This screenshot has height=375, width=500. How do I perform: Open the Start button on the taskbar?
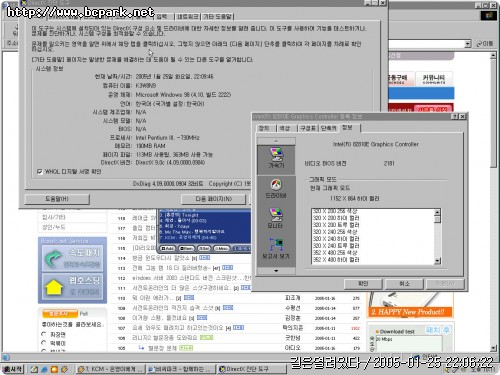click(13, 369)
